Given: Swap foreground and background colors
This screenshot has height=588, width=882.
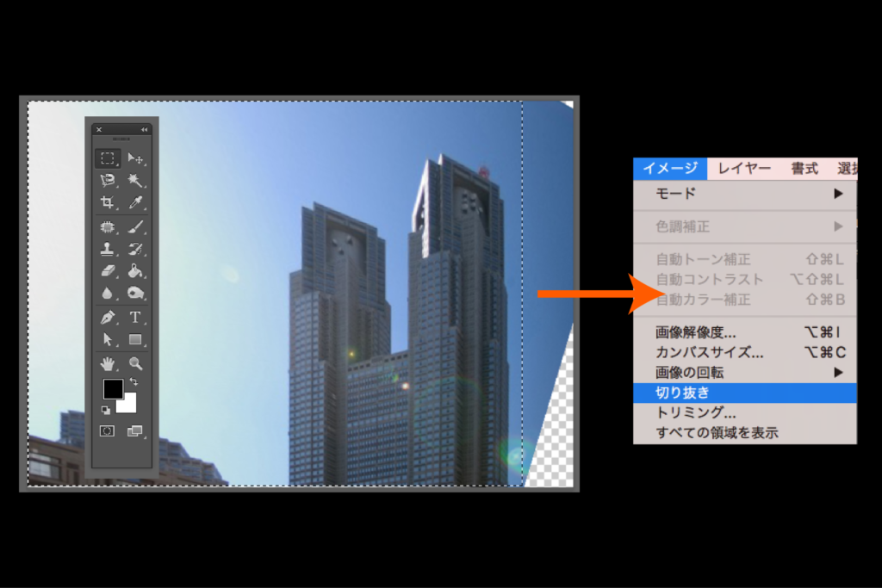Looking at the screenshot, I should tap(134, 381).
